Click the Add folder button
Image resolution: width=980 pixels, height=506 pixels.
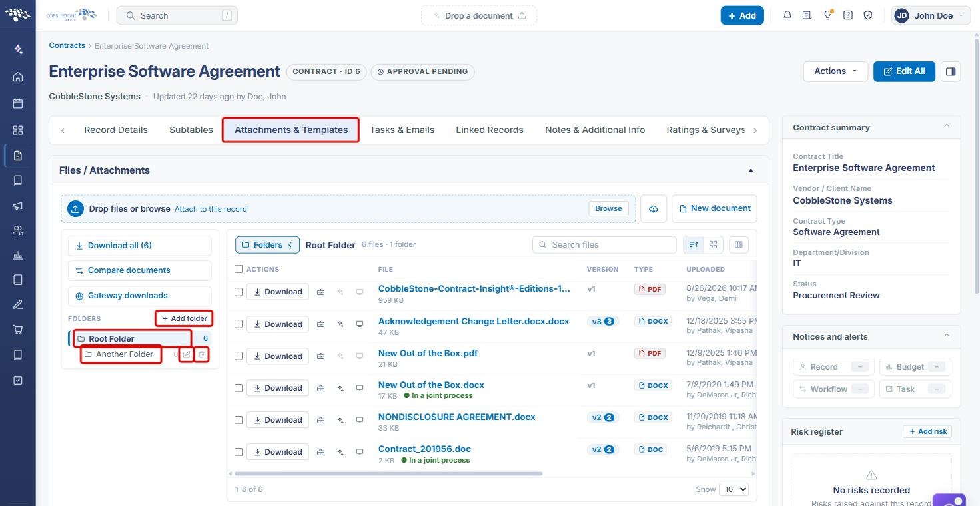[184, 318]
